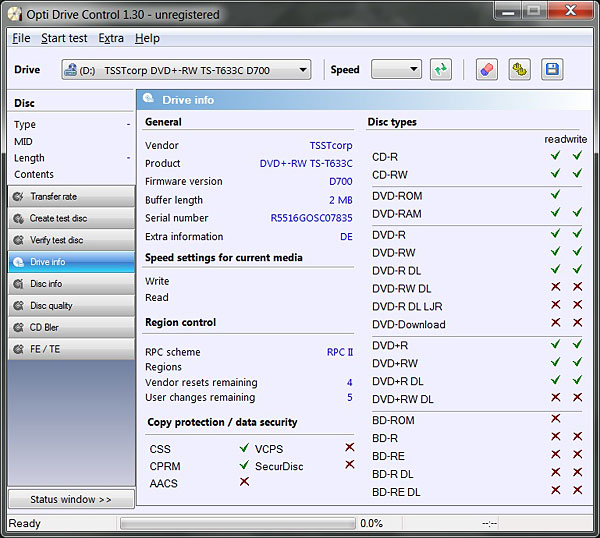Click the progress bar in status bar
The width and height of the screenshot is (600, 538).
tap(237, 523)
